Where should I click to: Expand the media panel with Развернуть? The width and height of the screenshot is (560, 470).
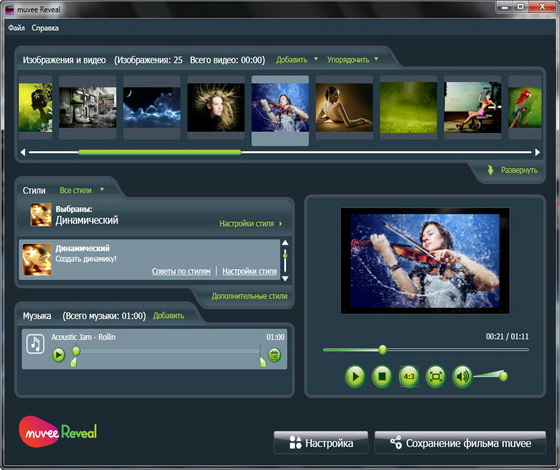click(519, 170)
